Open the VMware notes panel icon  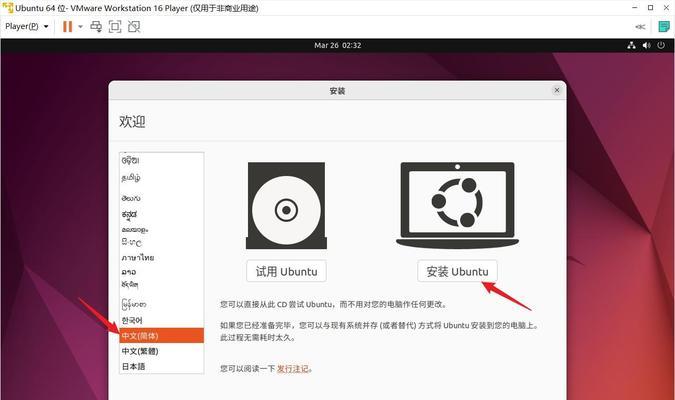[x=664, y=27]
